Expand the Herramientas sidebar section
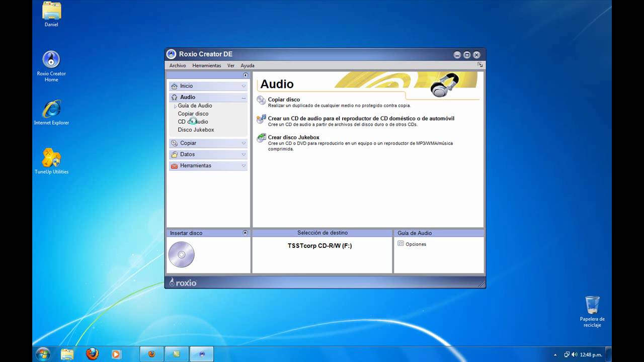644x362 pixels. 208,165
